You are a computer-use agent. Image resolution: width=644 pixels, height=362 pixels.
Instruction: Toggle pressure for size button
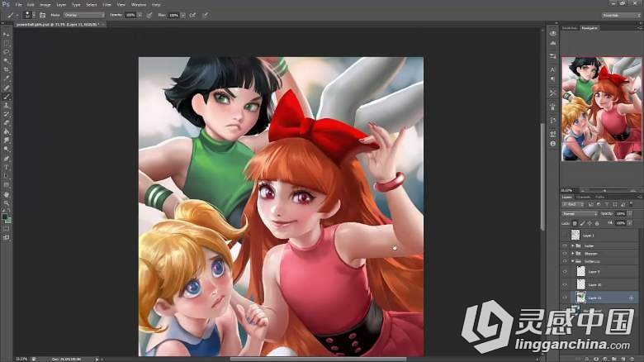click(205, 15)
